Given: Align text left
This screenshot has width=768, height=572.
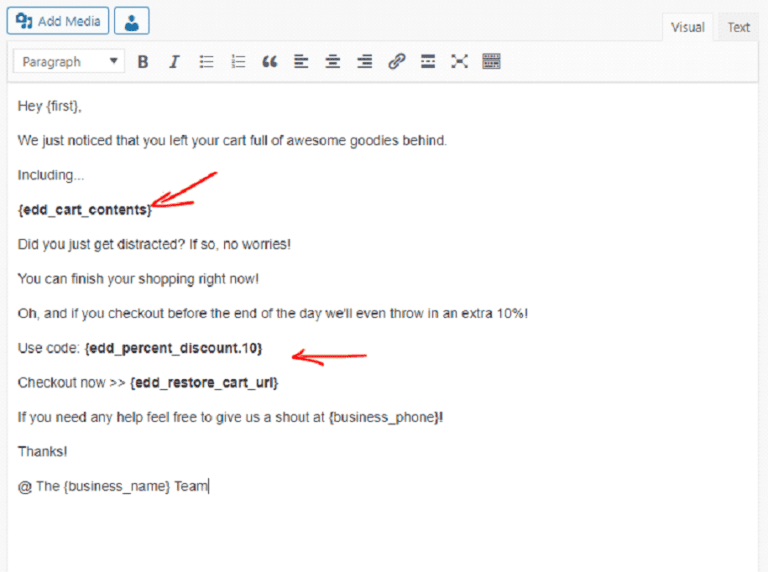Looking at the screenshot, I should [x=301, y=62].
